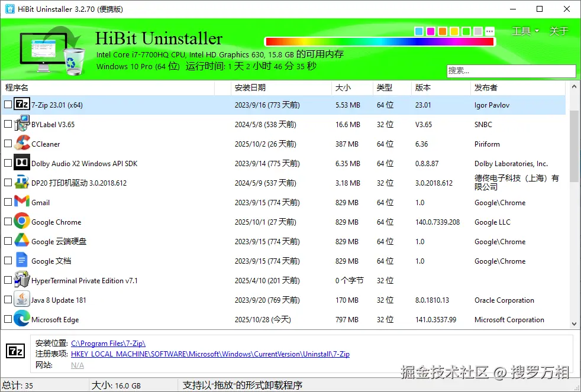Select the gray theme color swatch
This screenshot has width=581, height=392.
click(x=478, y=31)
